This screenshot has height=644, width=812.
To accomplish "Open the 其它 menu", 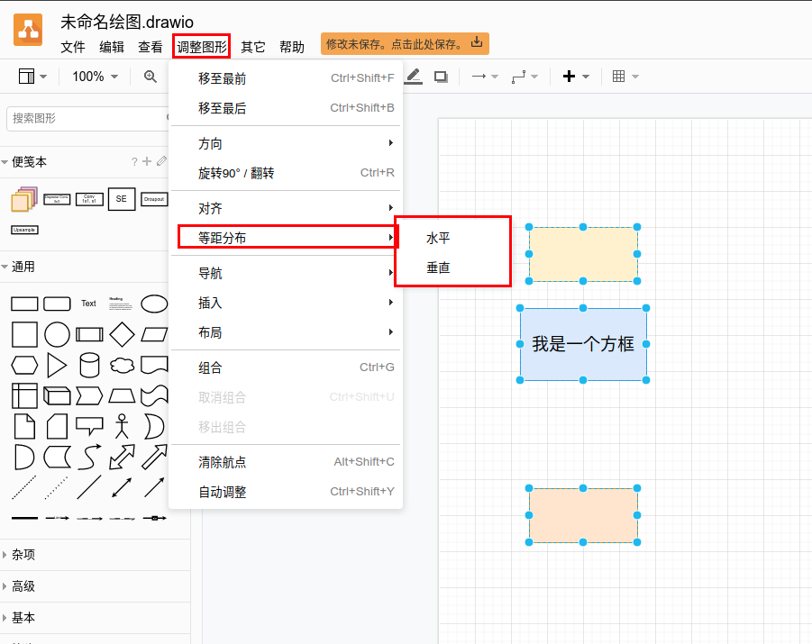I will pos(252,47).
